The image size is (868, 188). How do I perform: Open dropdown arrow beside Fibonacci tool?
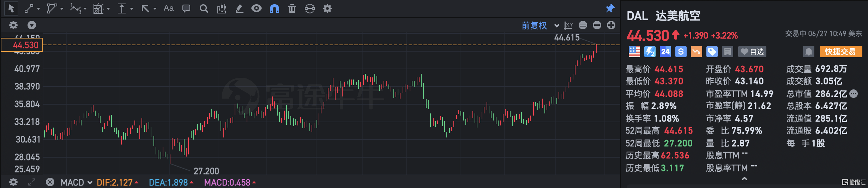[108, 9]
